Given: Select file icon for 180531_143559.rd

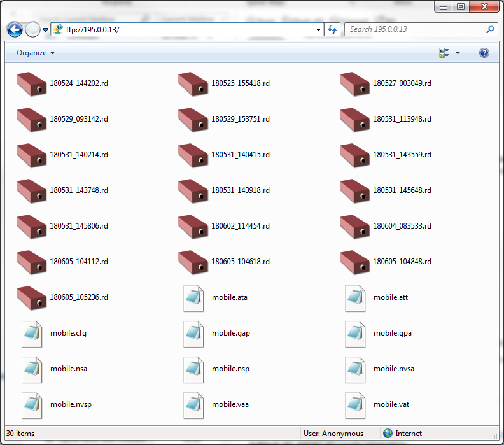Looking at the screenshot, I should click(354, 155).
